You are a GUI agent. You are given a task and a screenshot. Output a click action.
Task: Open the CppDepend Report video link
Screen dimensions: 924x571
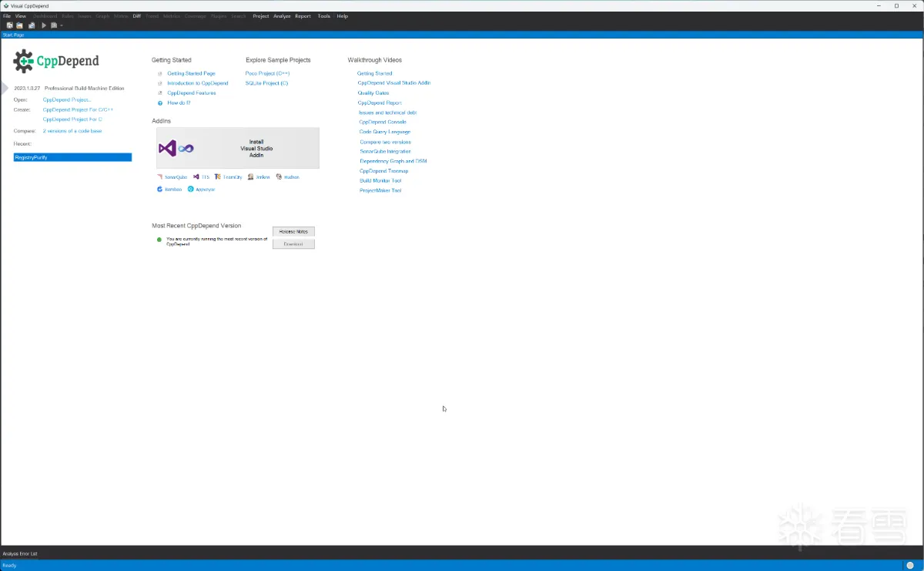pyautogui.click(x=380, y=102)
